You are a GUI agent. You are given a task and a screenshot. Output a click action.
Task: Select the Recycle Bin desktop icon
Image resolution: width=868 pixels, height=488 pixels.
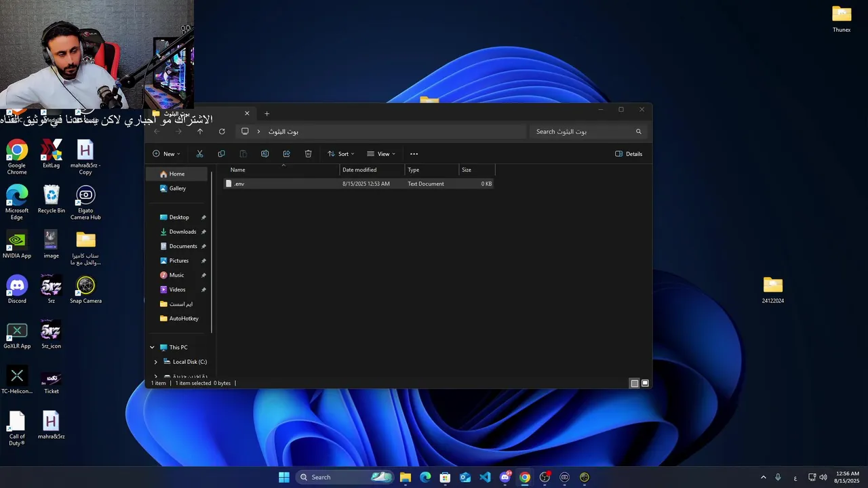[51, 199]
